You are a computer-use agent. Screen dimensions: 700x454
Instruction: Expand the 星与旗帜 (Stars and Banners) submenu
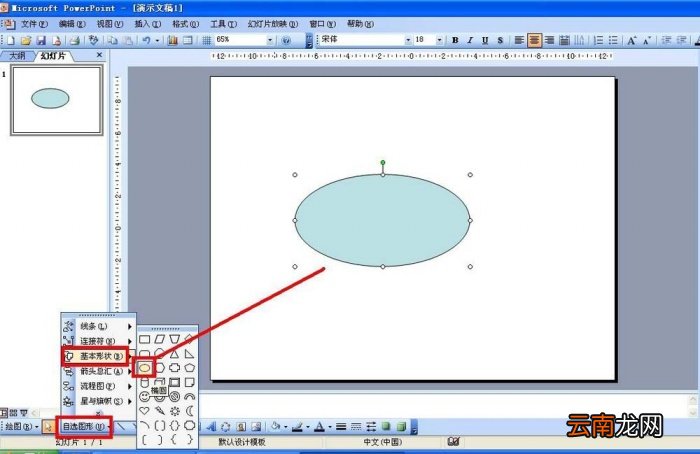point(98,401)
